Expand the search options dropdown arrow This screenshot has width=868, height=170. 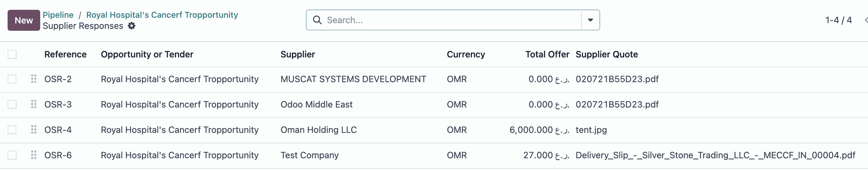point(590,20)
